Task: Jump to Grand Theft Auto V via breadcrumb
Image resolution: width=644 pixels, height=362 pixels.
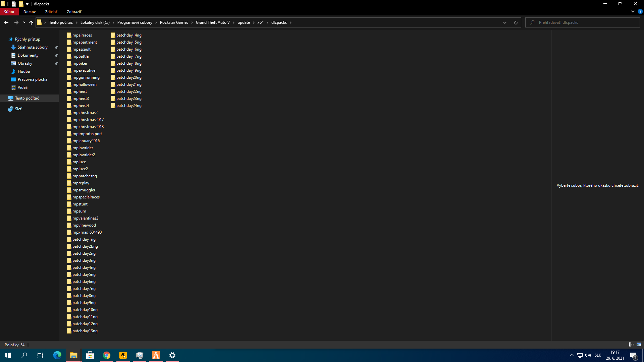Action: coord(213,22)
